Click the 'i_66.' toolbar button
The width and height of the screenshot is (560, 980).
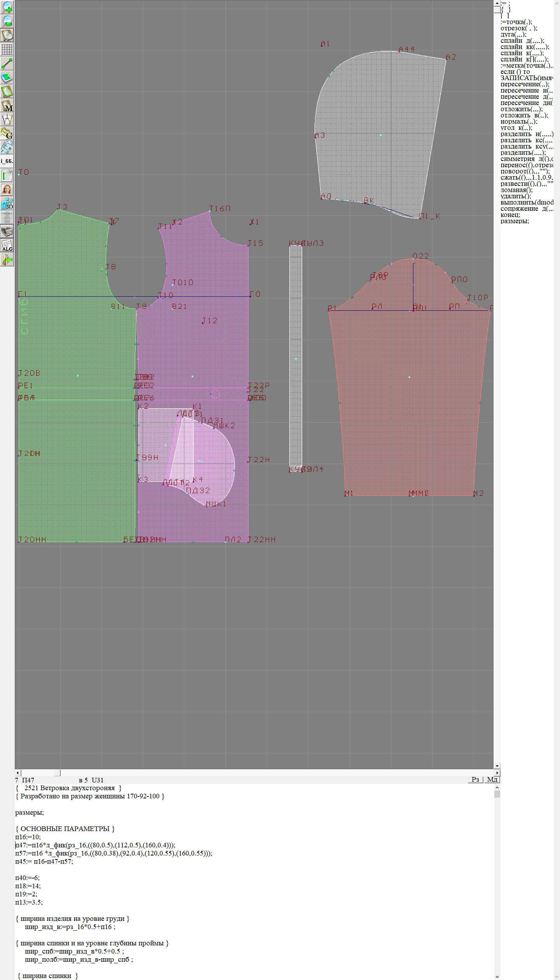pyautogui.click(x=7, y=161)
